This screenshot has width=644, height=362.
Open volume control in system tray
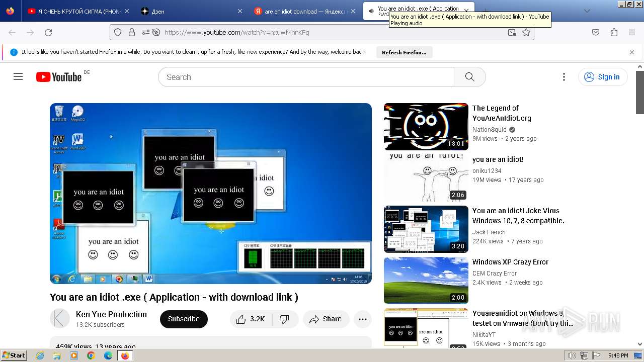click(572, 355)
